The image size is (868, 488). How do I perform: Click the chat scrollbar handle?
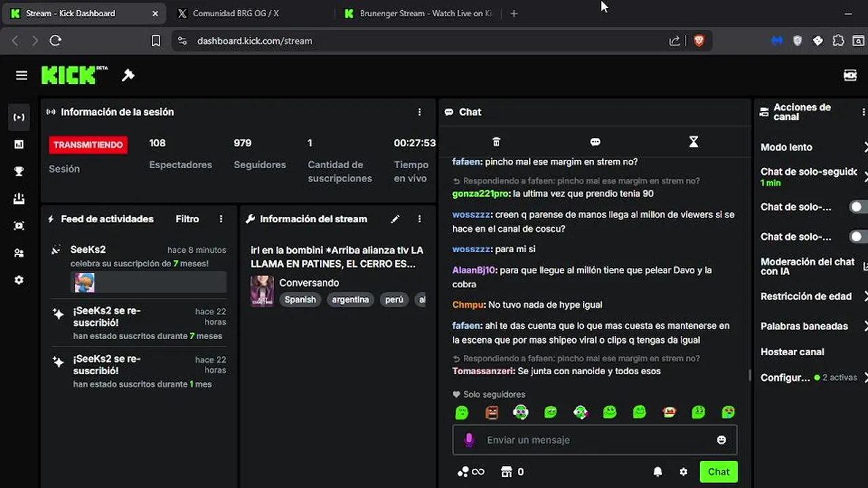[749, 375]
